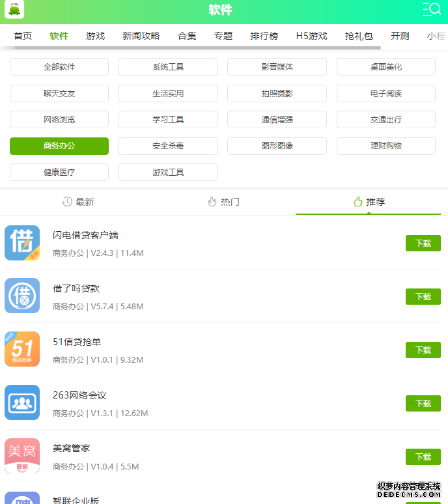Click 商务办公 | V5.7.4 | 5.48M text
Image resolution: width=448 pixels, height=504 pixels.
click(98, 307)
